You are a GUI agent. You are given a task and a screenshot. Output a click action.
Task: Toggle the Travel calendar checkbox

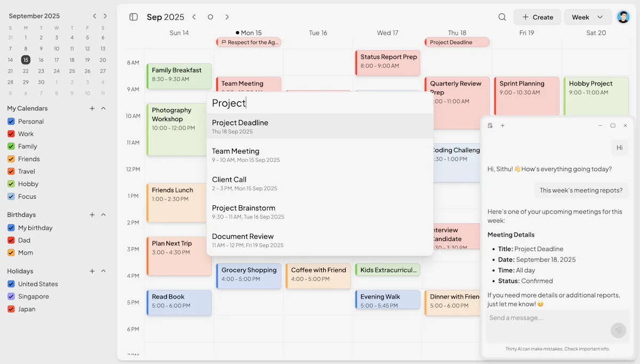tap(11, 171)
